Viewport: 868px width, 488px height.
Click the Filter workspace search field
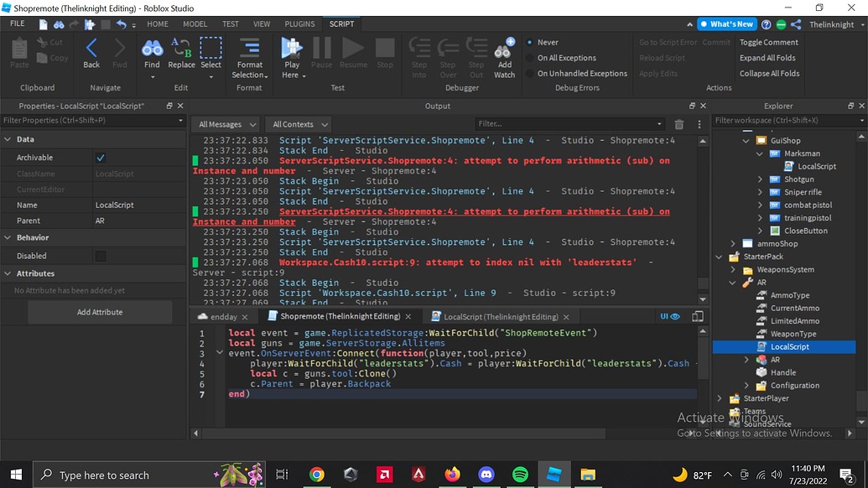(x=788, y=120)
